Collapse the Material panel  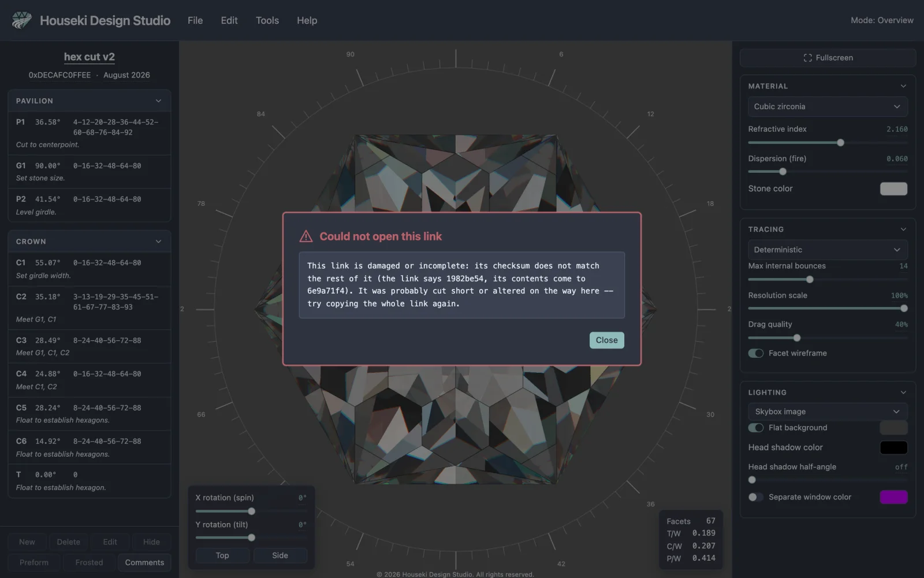click(903, 86)
